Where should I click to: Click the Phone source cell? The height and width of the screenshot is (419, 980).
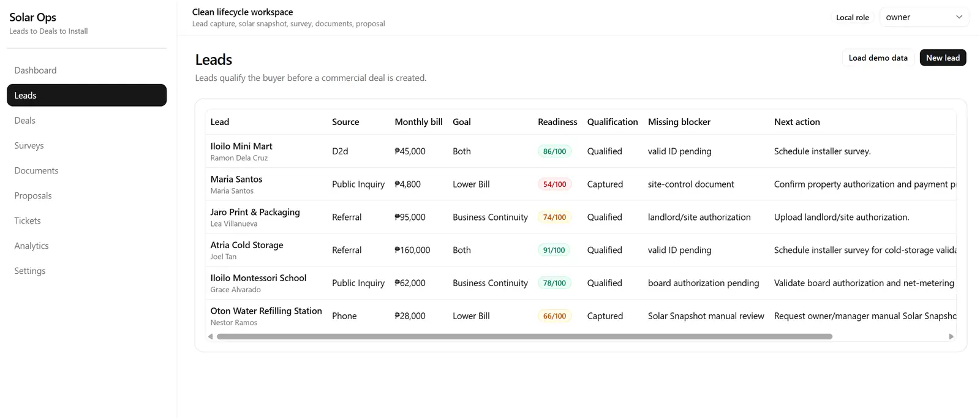click(x=344, y=316)
